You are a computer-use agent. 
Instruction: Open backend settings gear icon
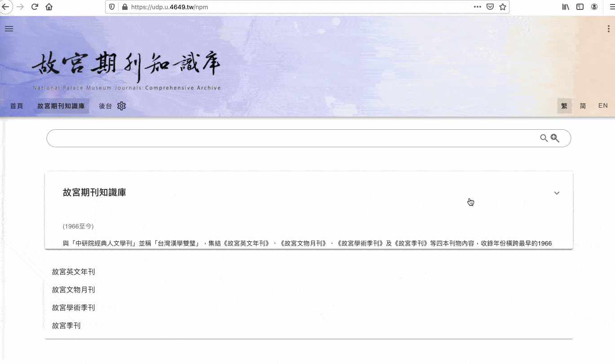click(121, 106)
